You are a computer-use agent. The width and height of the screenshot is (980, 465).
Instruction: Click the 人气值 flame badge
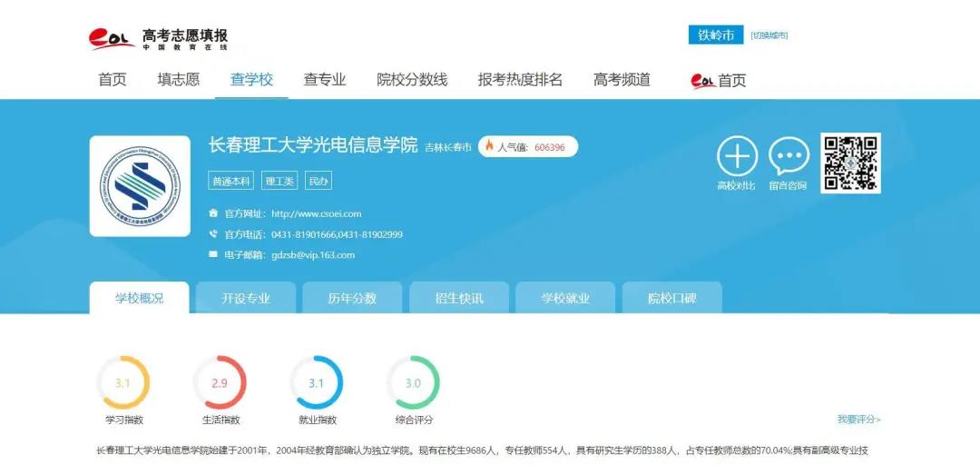pyautogui.click(x=528, y=146)
